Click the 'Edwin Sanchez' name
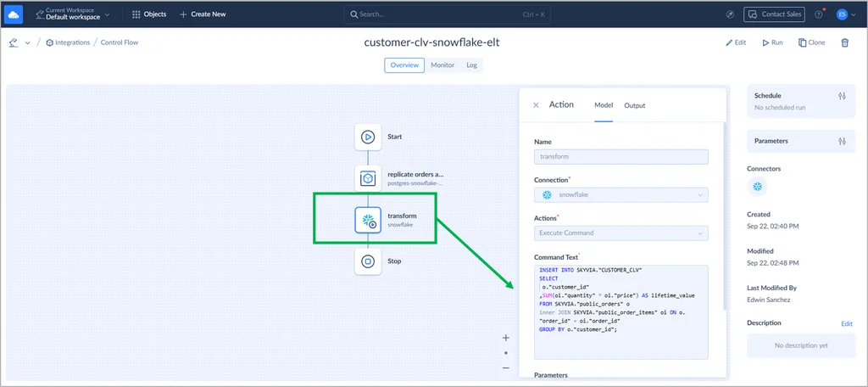The width and height of the screenshot is (868, 387). (769, 300)
